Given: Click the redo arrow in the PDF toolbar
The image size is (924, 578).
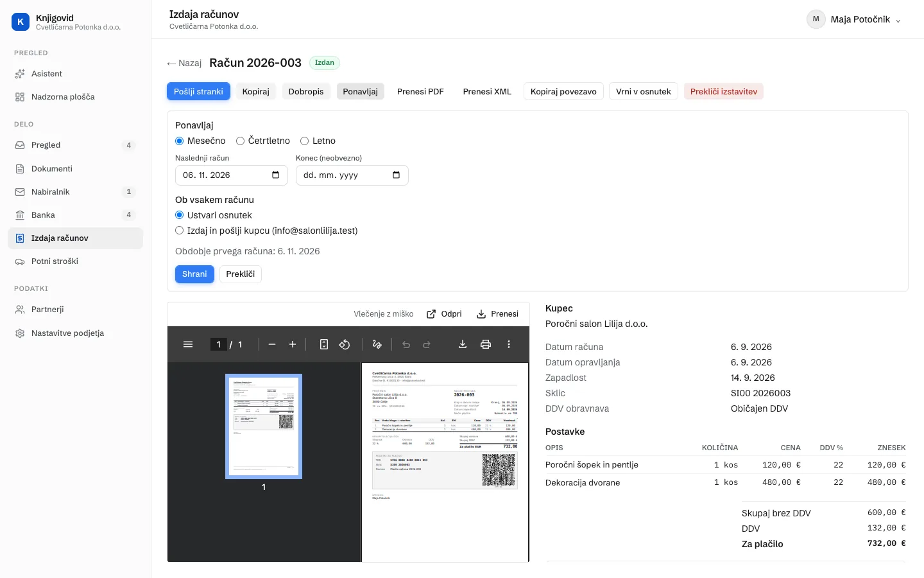Looking at the screenshot, I should pyautogui.click(x=427, y=344).
